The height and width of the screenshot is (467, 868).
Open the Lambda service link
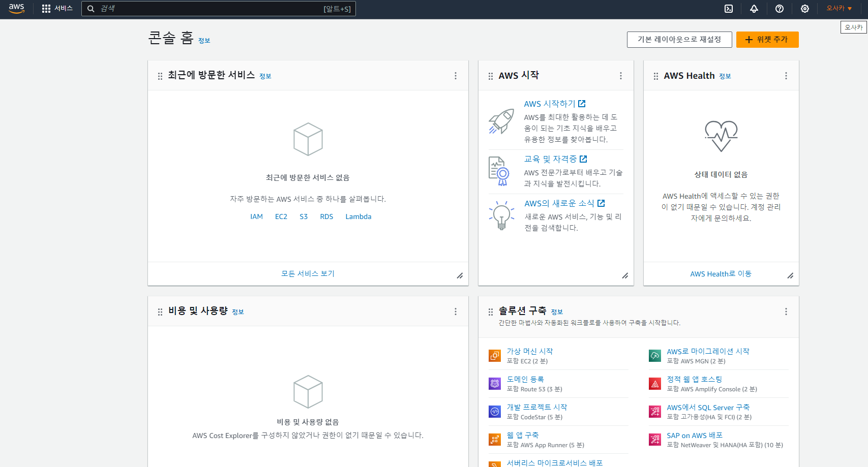(358, 216)
